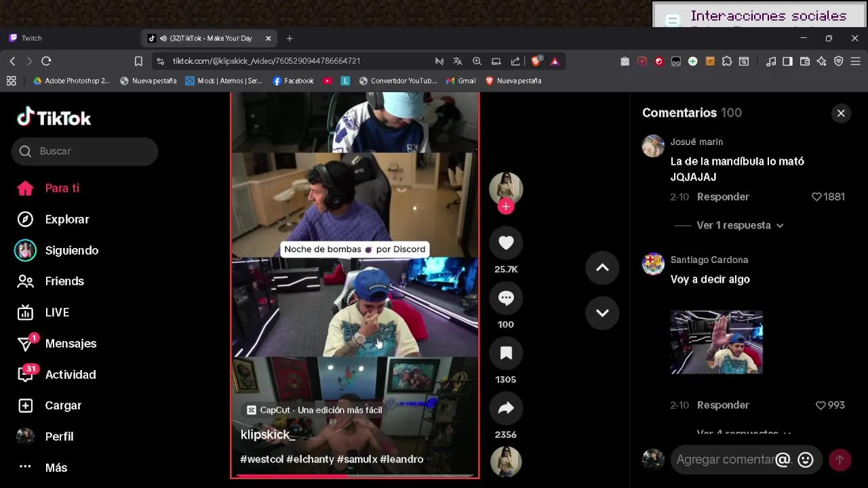Reply to Josué marin's comment
The width and height of the screenshot is (868, 488).
pos(723,197)
